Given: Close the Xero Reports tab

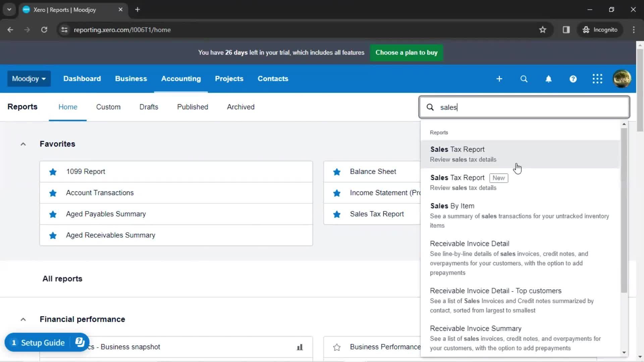Looking at the screenshot, I should [x=120, y=10].
